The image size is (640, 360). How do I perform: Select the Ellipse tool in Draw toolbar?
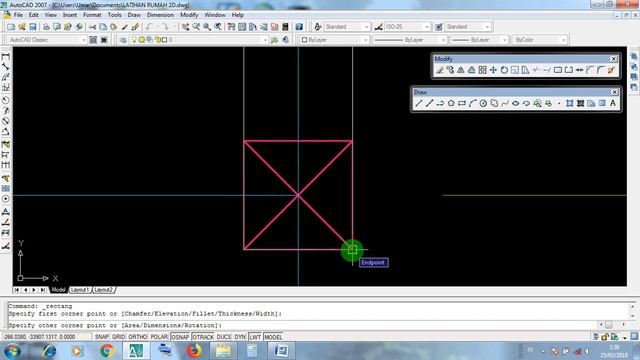point(516,104)
